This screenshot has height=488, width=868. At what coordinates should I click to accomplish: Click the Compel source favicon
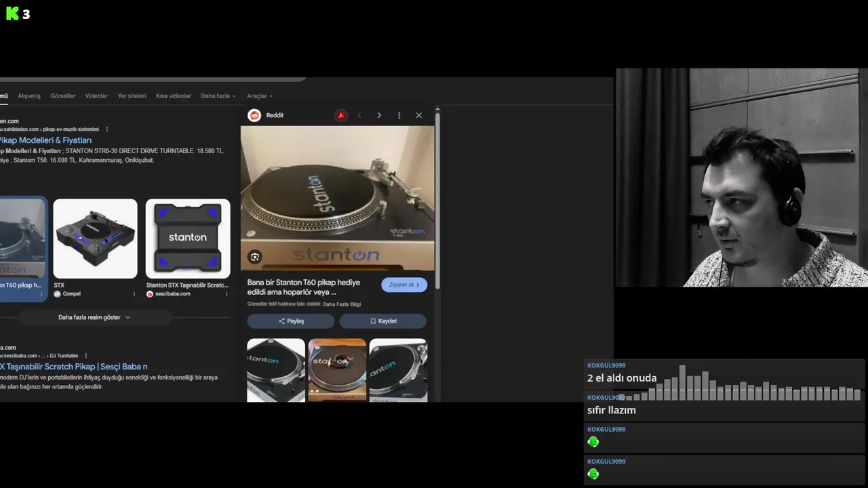[57, 294]
